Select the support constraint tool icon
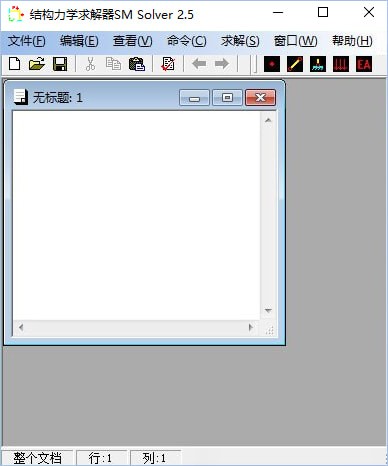This screenshot has width=388, height=466. coord(318,64)
